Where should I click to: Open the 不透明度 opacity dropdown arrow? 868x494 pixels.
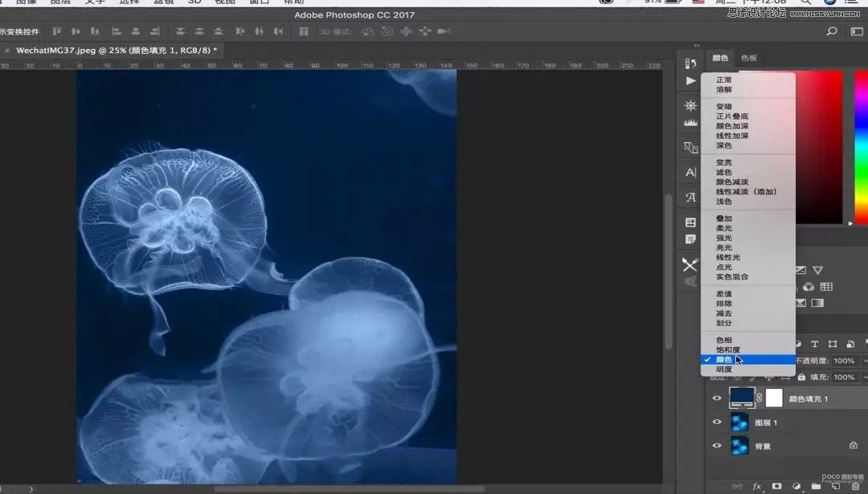pos(865,361)
